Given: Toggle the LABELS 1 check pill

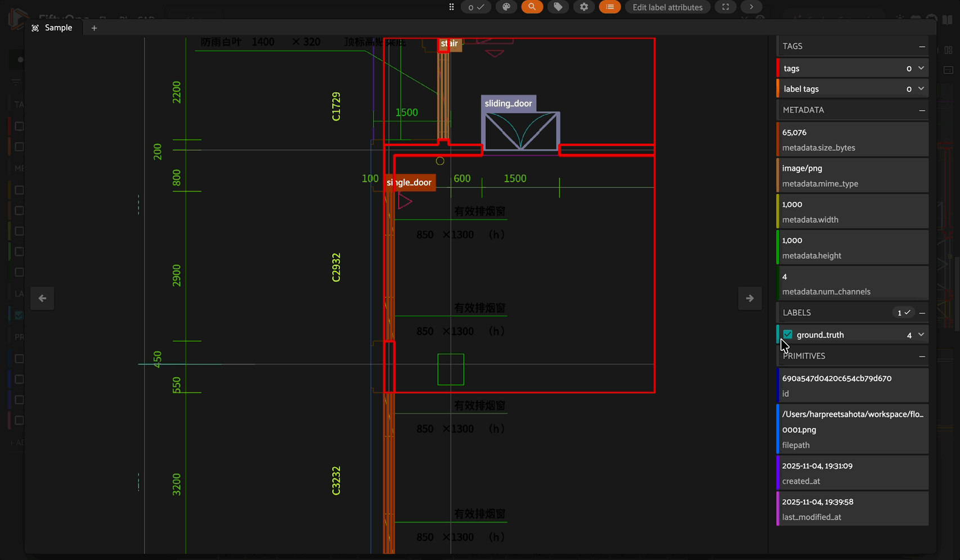Looking at the screenshot, I should [904, 313].
